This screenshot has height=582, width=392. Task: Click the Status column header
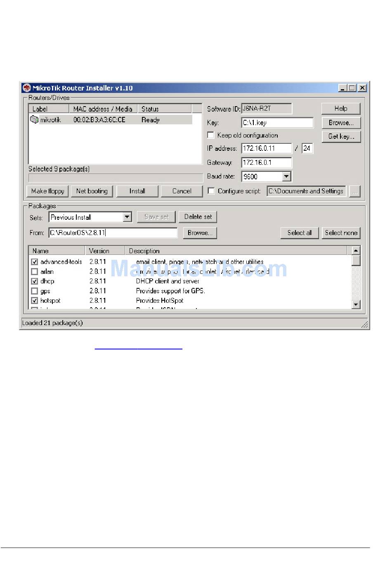pyautogui.click(x=165, y=109)
